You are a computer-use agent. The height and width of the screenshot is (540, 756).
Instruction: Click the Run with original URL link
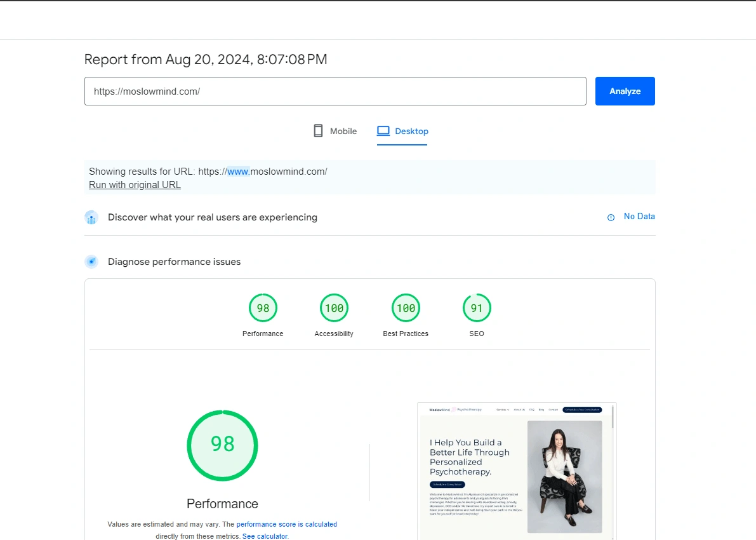coord(135,185)
